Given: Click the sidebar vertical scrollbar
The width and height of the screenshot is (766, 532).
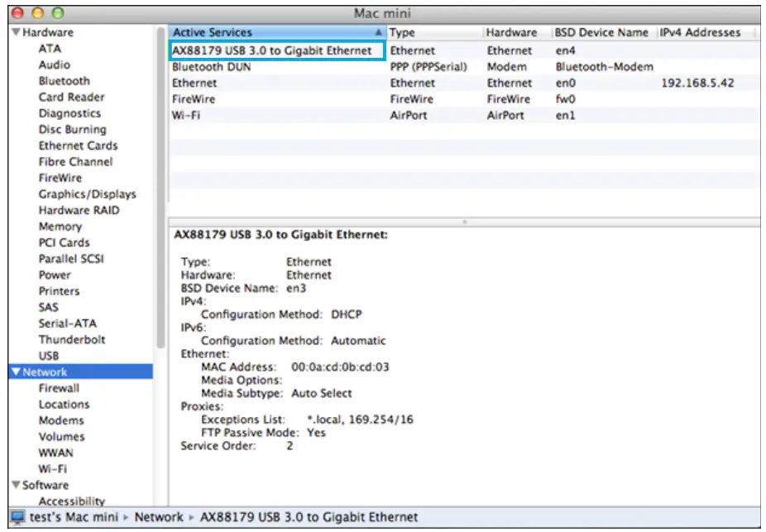Looking at the screenshot, I should coord(160,188).
